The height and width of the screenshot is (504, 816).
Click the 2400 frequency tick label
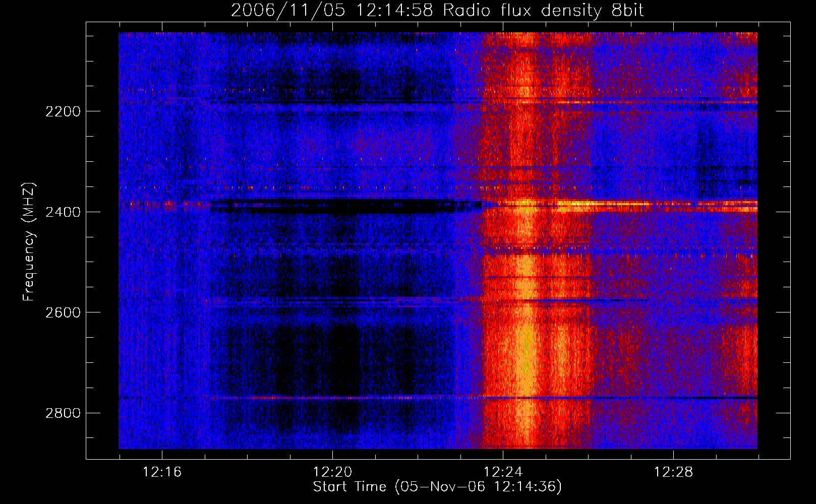(63, 212)
